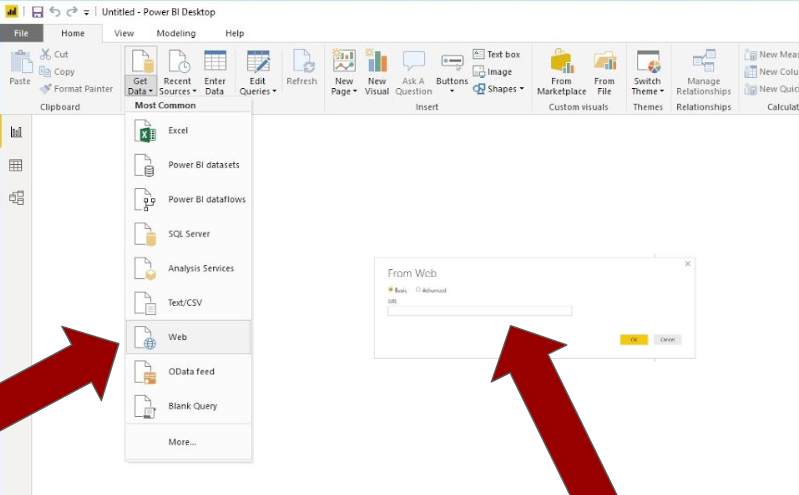The height and width of the screenshot is (495, 799).
Task: Switch to Model view in sidebar
Action: coord(16,198)
